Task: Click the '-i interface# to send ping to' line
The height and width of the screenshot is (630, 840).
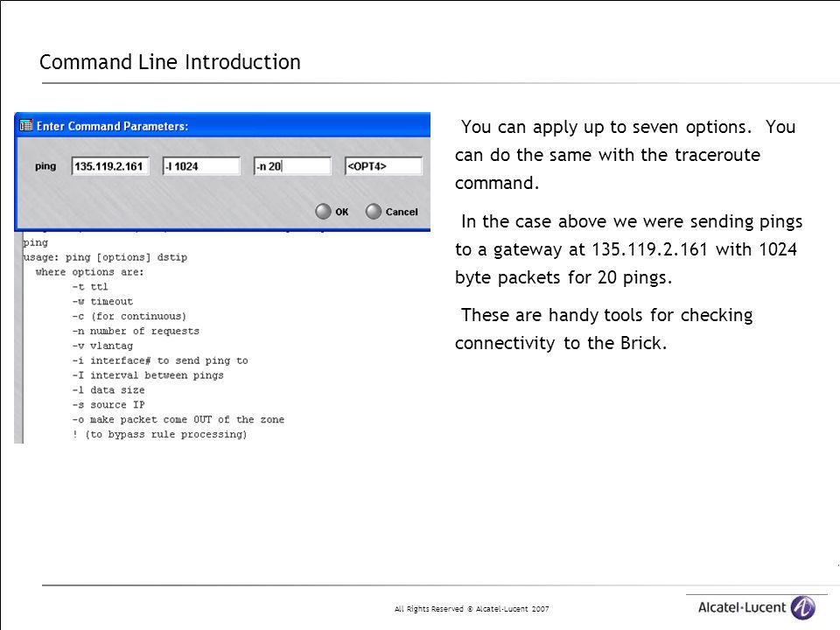Action: pos(160,360)
